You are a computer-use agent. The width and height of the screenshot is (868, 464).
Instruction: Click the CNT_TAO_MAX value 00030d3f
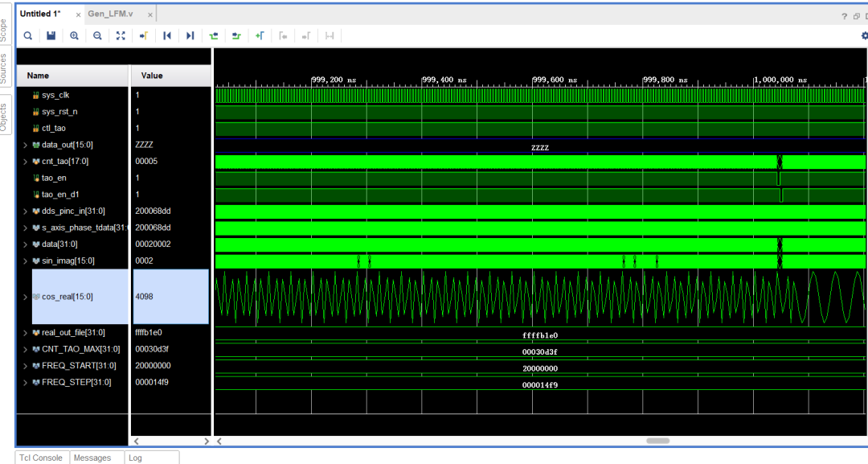tap(152, 349)
